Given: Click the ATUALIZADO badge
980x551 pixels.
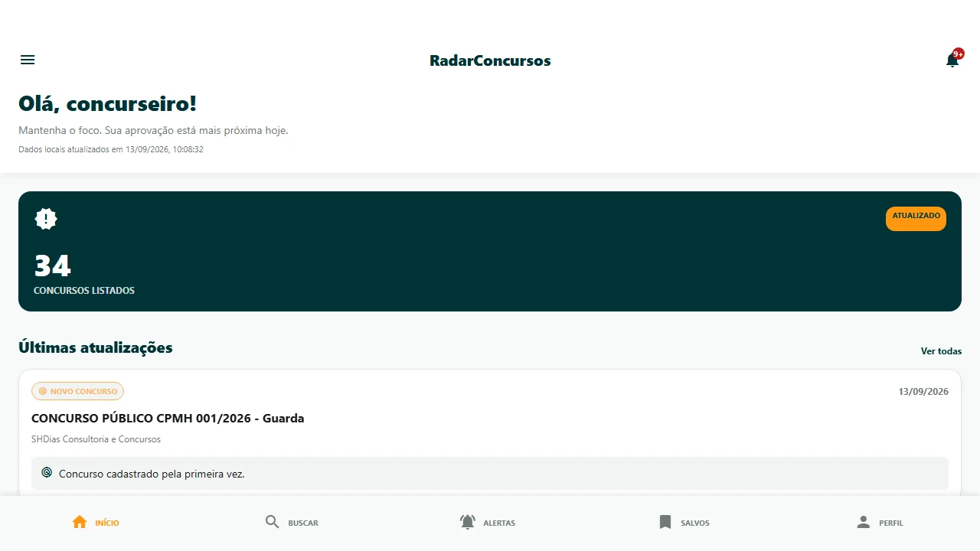Looking at the screenshot, I should click(916, 218).
